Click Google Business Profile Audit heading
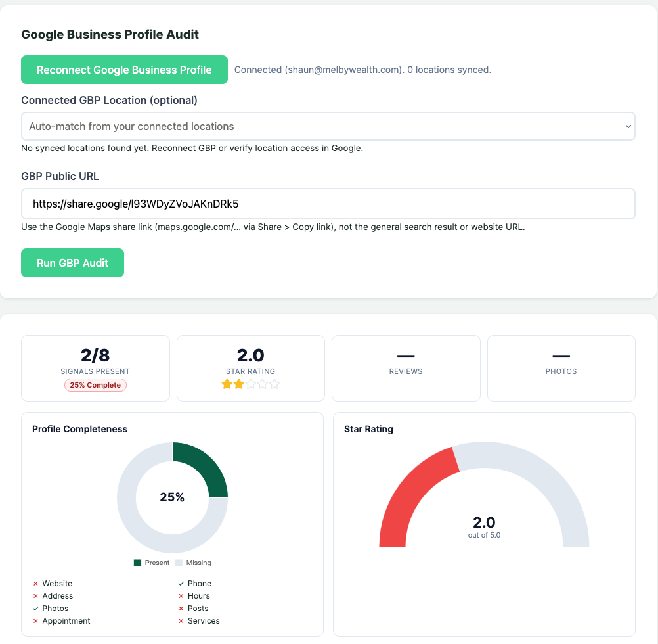The height and width of the screenshot is (644, 658). click(x=110, y=34)
